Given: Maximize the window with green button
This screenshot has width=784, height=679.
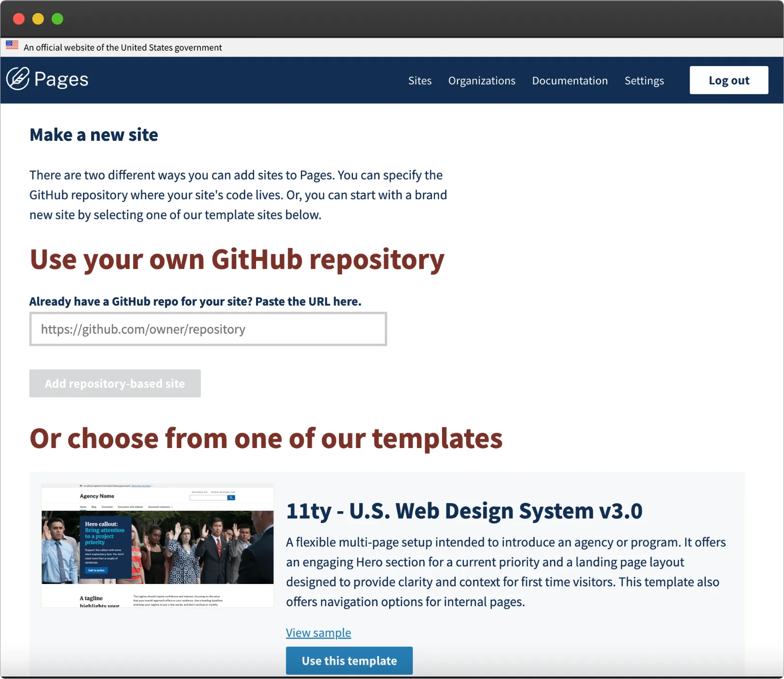Looking at the screenshot, I should (x=57, y=19).
